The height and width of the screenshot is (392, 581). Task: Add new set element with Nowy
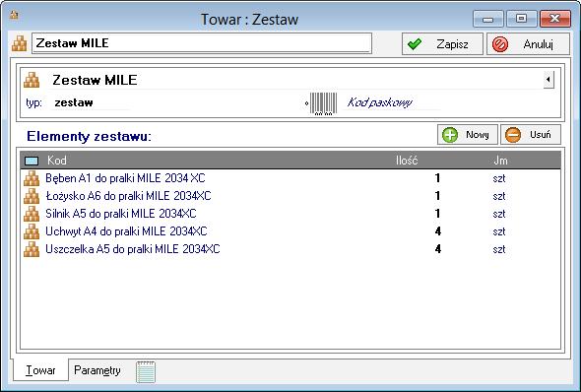[468, 135]
